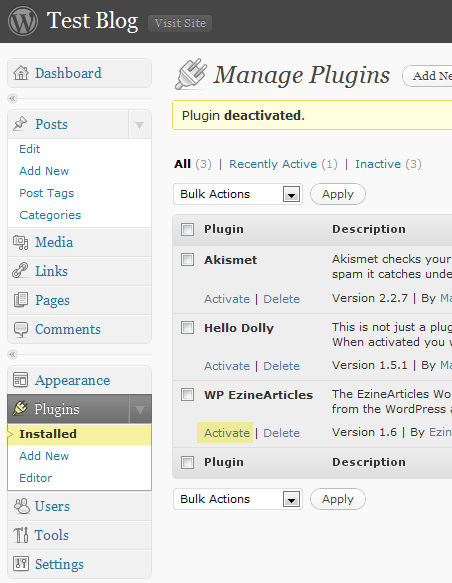The image size is (452, 583).
Task: Open the Pages icon in sidebar
Action: pos(21,300)
